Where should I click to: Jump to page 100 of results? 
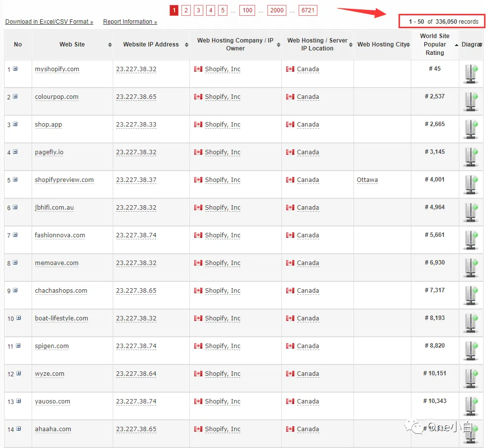pyautogui.click(x=247, y=10)
